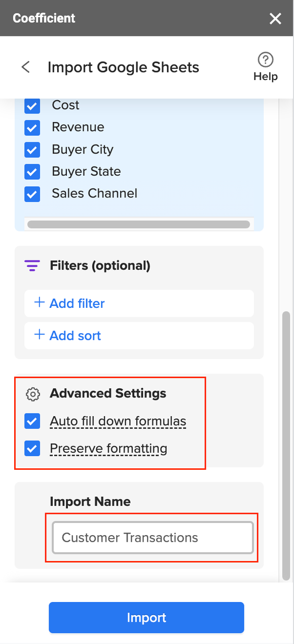Toggle the Buyer State checkbox
Image resolution: width=294 pixels, height=644 pixels.
click(x=32, y=172)
